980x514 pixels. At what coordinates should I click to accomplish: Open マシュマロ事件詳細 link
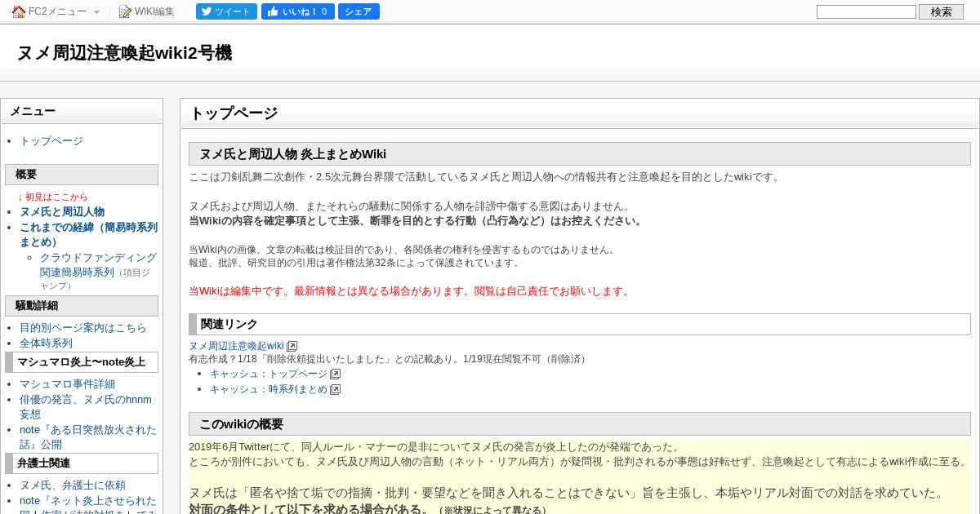click(67, 384)
